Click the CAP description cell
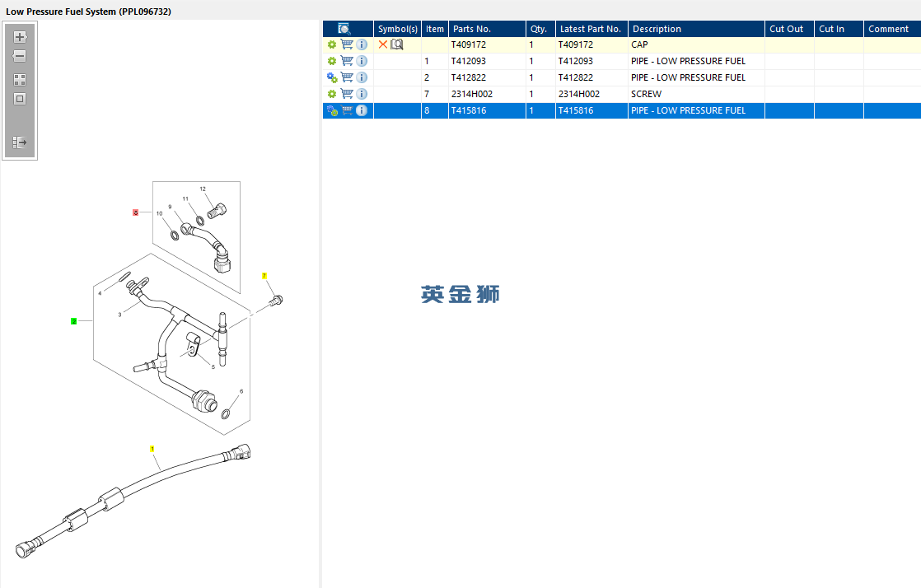Image resolution: width=921 pixels, height=588 pixels. (x=696, y=44)
